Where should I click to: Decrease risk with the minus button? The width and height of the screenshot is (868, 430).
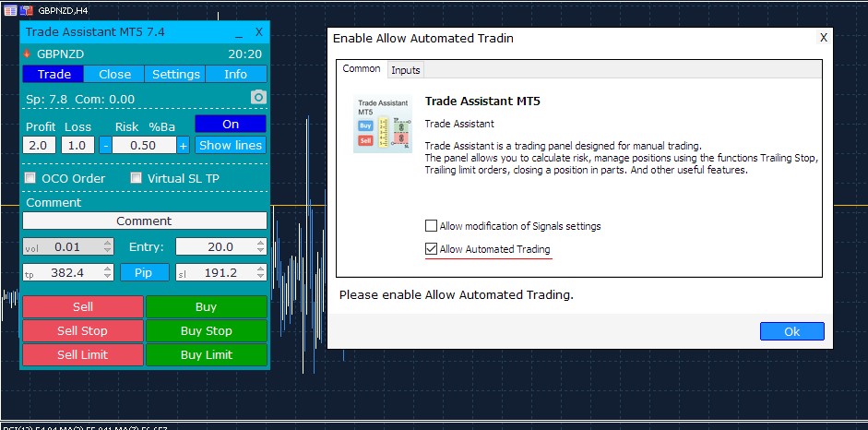pos(106,146)
